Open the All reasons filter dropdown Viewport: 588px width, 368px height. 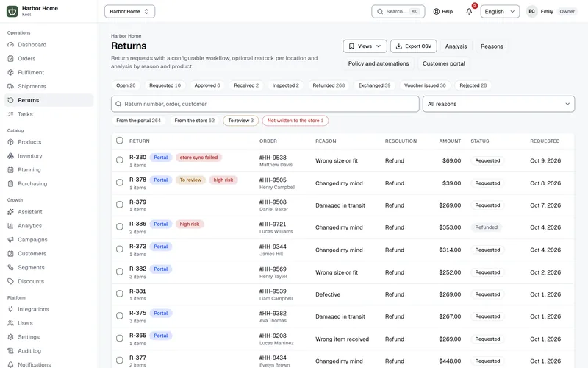(498, 104)
